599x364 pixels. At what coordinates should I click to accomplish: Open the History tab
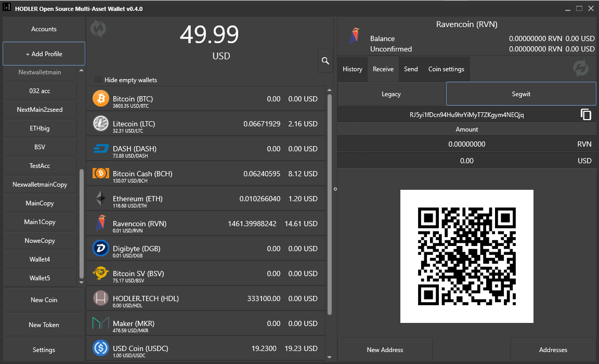click(x=352, y=69)
